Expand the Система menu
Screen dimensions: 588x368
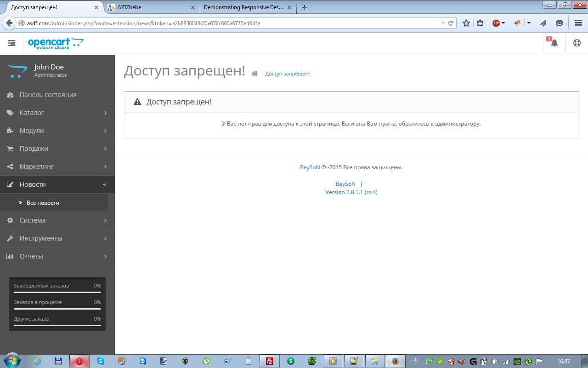pos(57,220)
